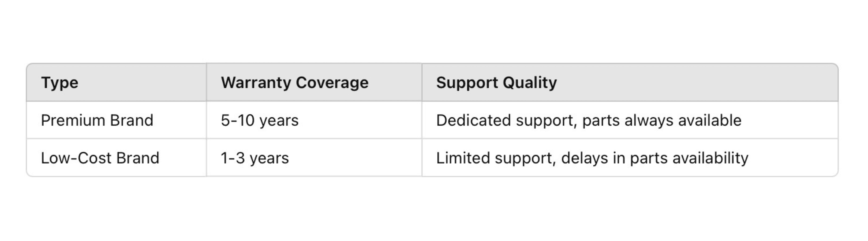
Task: Select the "Warranty Coverage" column header
Action: coord(294,82)
